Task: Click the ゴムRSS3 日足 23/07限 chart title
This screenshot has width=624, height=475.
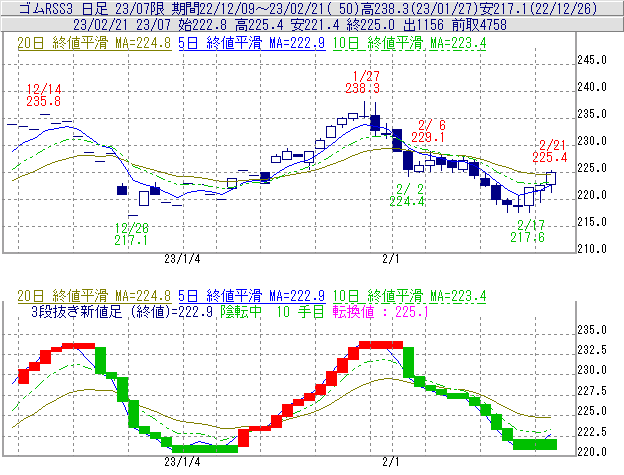Action: pyautogui.click(x=92, y=8)
